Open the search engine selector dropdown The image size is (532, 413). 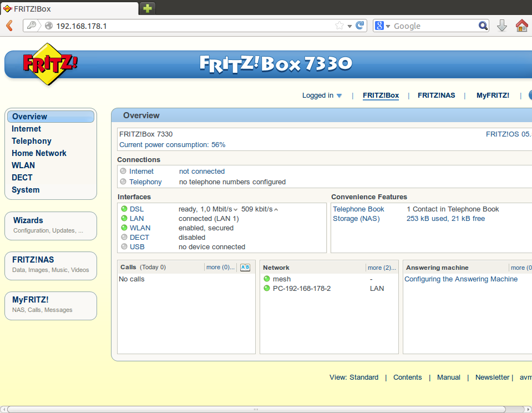point(383,26)
